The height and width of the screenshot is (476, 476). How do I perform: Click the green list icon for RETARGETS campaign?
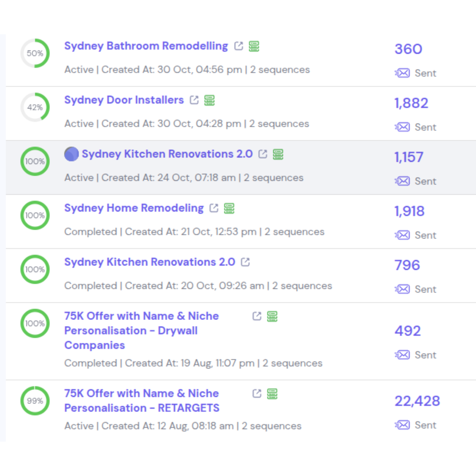tap(272, 393)
